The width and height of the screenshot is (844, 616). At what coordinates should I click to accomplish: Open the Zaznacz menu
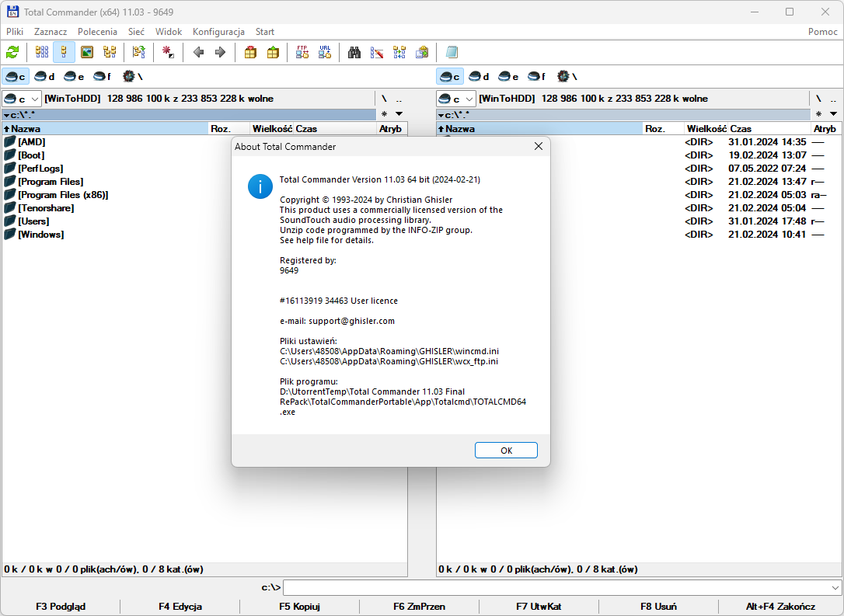(51, 32)
